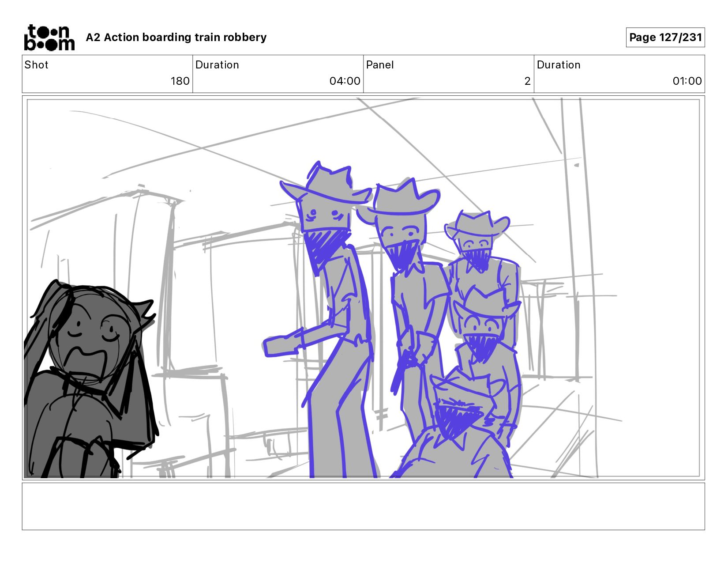Select the panel number '2'
The image size is (728, 563).
527,81
